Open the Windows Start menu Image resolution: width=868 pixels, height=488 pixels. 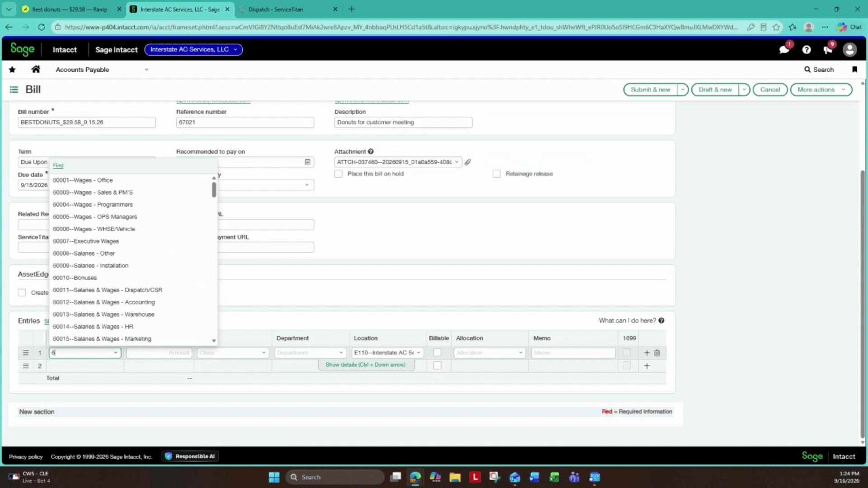point(274,477)
